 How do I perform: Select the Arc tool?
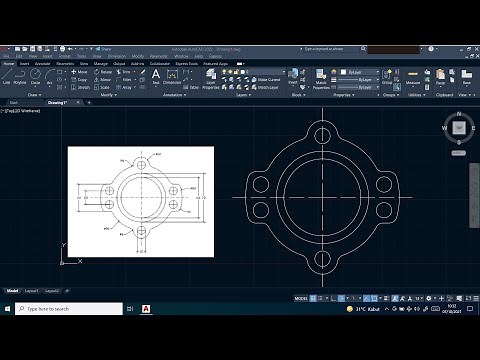(x=50, y=77)
